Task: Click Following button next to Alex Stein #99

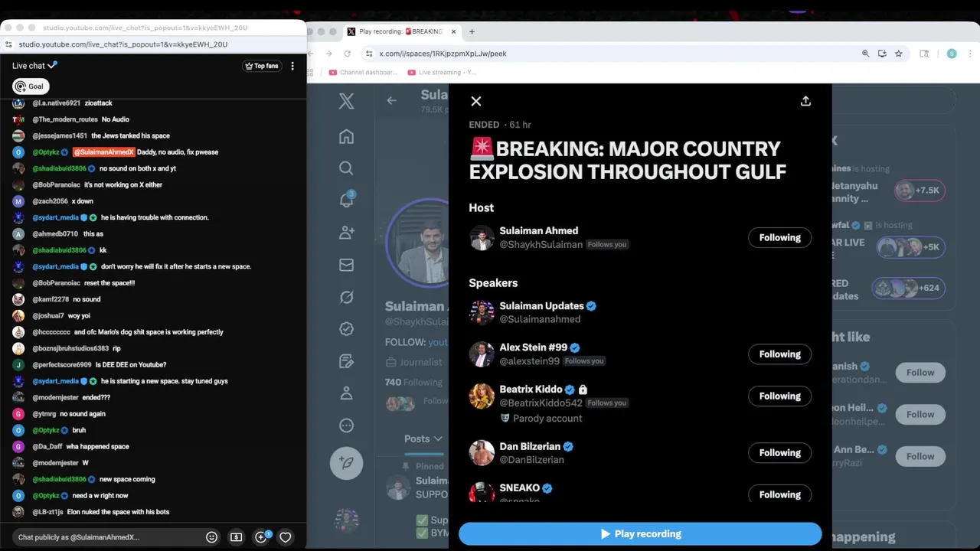Action: tap(779, 354)
